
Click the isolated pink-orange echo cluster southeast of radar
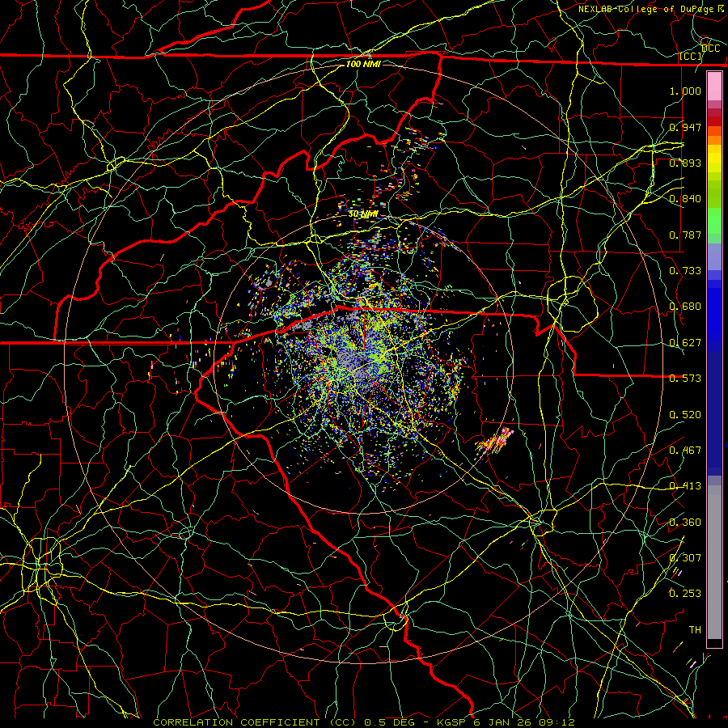click(495, 442)
